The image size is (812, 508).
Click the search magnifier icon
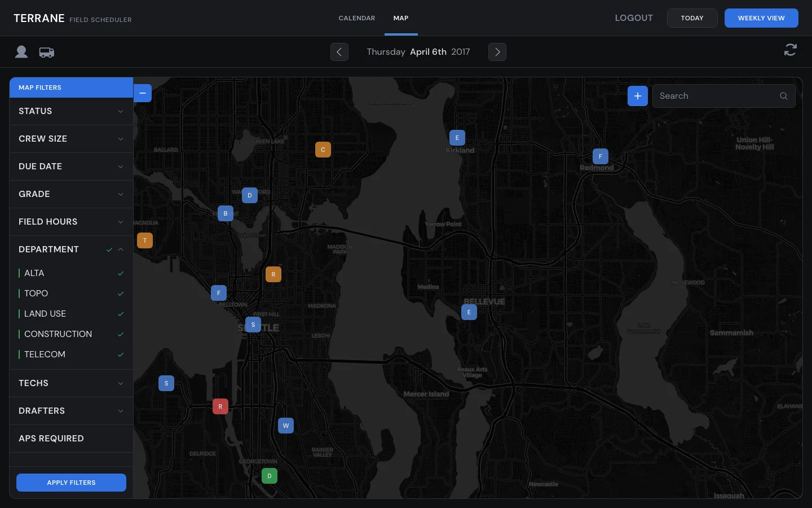[783, 96]
